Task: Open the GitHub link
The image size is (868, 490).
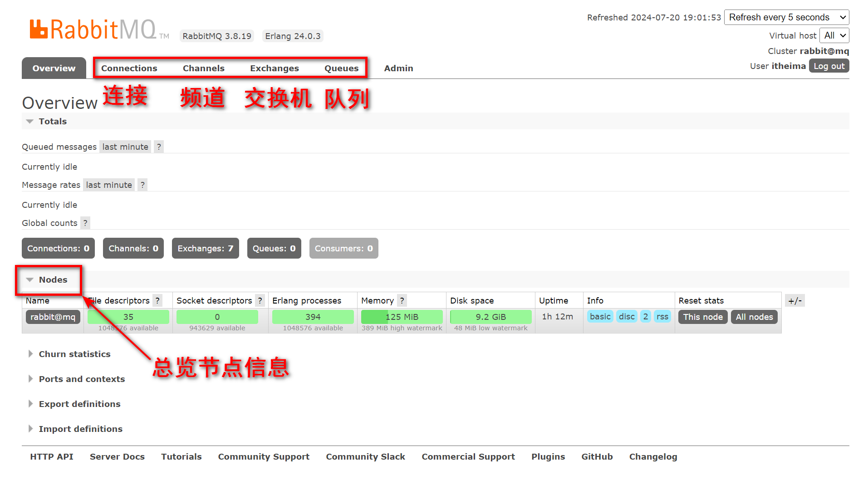Action: tap(597, 457)
